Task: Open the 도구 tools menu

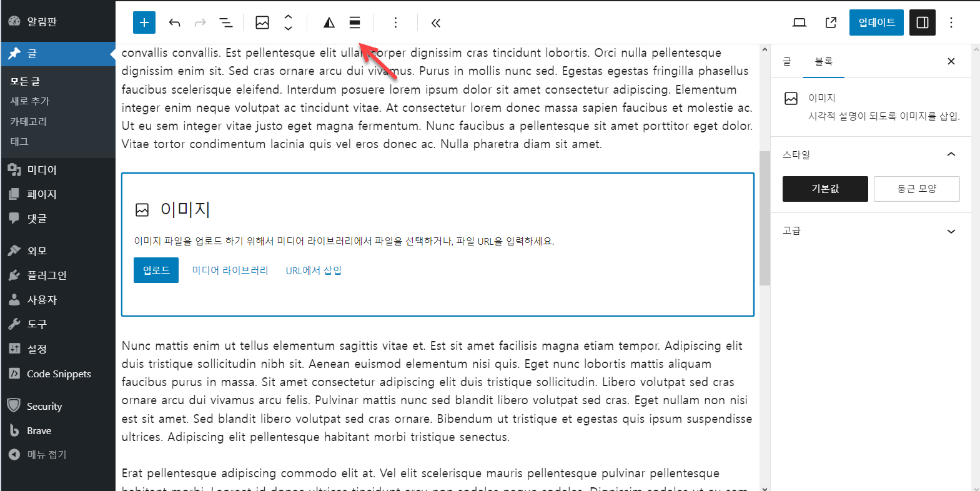Action: [57, 324]
